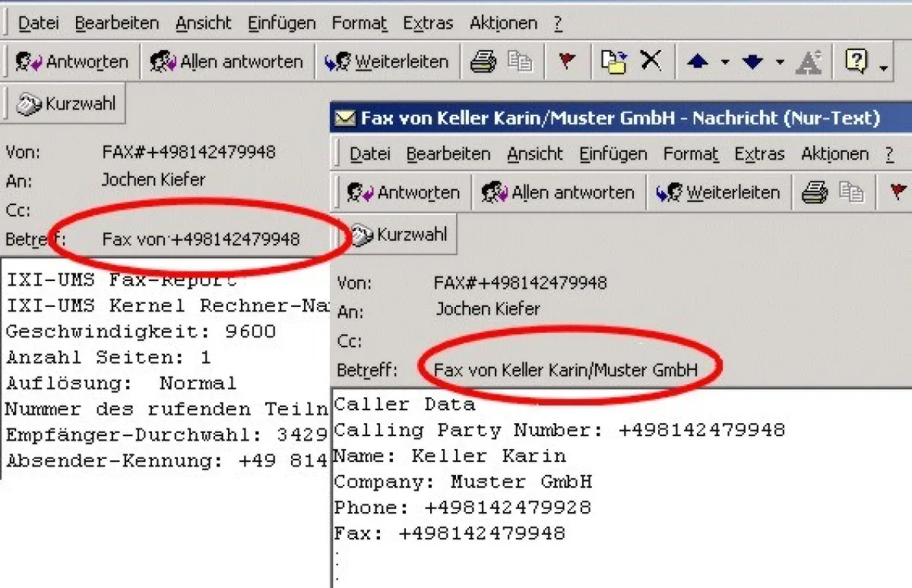Open the next-item dropdown arrow
Image resolution: width=912 pixels, height=588 pixels.
[x=780, y=62]
